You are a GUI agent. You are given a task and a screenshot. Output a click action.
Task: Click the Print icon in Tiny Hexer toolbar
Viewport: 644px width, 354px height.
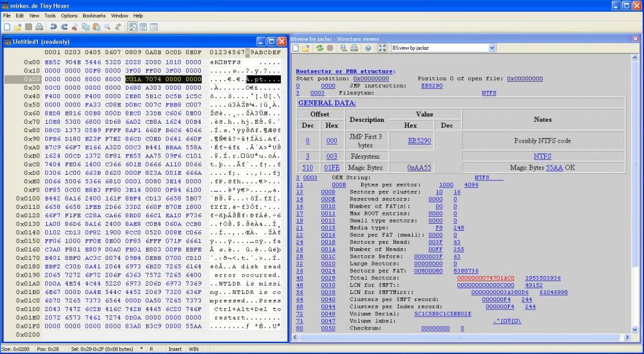[x=39, y=27]
